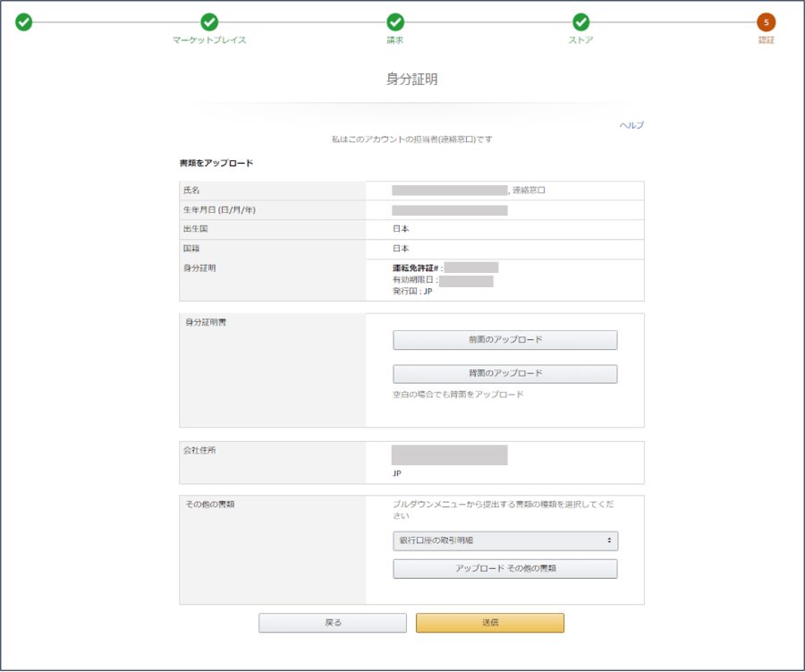Select the 請求 step label
The width and height of the screenshot is (805, 672).
394,40
